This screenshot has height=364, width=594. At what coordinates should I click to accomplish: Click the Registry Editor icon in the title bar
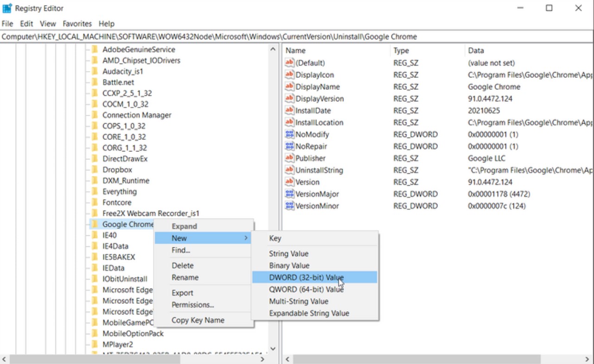pyautogui.click(x=7, y=8)
